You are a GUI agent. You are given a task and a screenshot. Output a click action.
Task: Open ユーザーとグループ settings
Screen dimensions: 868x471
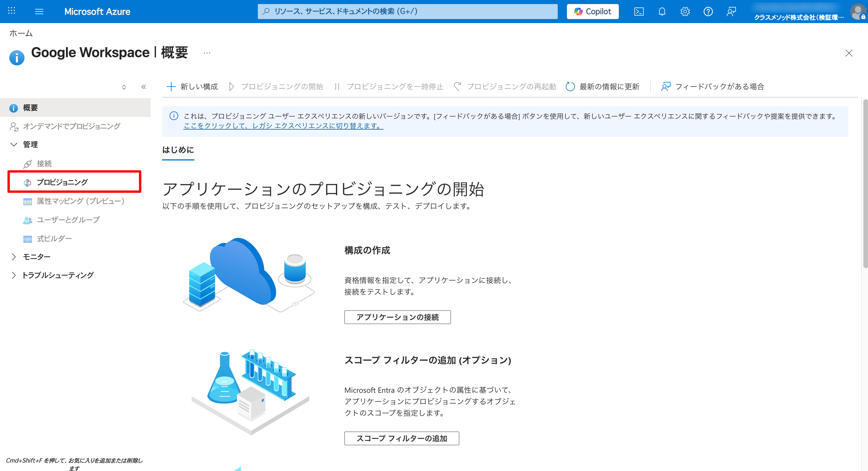coord(67,220)
